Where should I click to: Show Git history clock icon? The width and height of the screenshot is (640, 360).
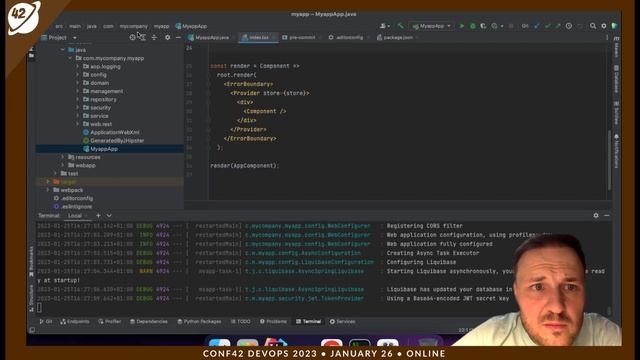coord(569,26)
